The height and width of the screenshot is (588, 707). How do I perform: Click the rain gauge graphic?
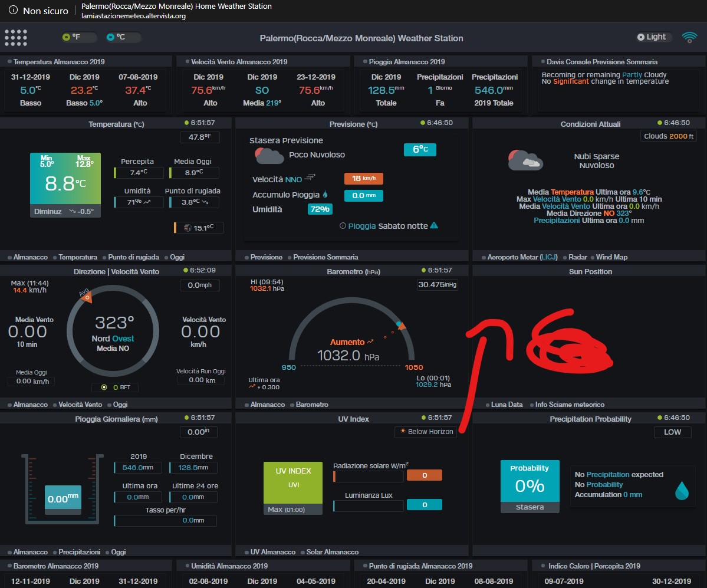[x=63, y=489]
